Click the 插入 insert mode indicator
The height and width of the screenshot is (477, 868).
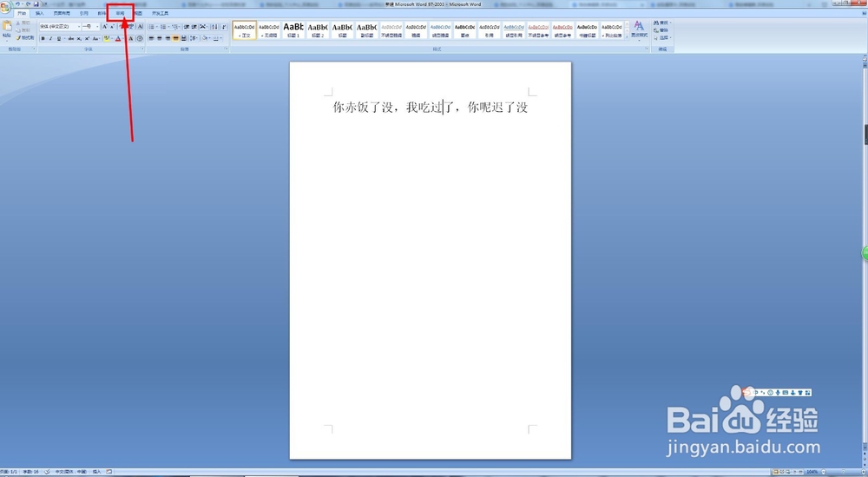point(97,472)
